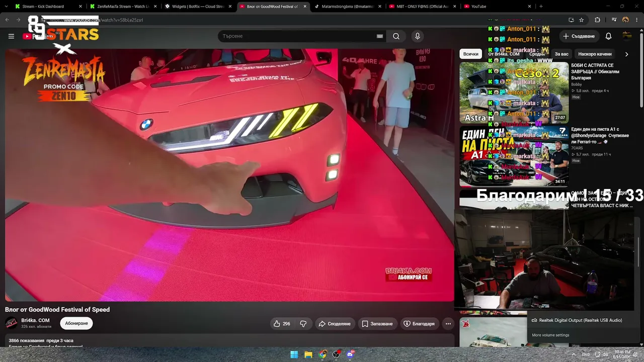Open the browser media controls icon
This screenshot has height=362, width=644.
tap(614, 20)
